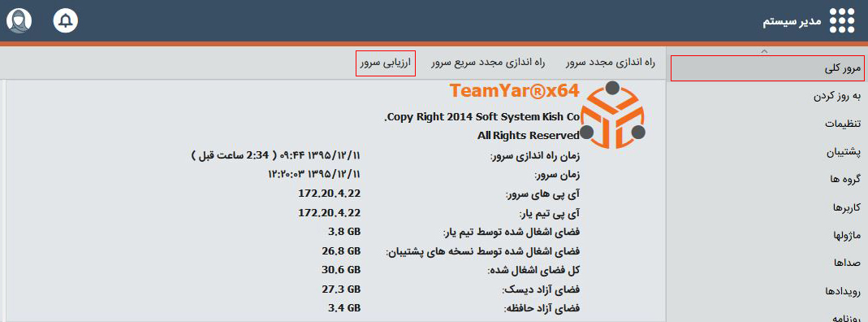Viewport: 868px width, 322px height.
Task: Open کاربرها in the sidebar
Action: pos(847,207)
